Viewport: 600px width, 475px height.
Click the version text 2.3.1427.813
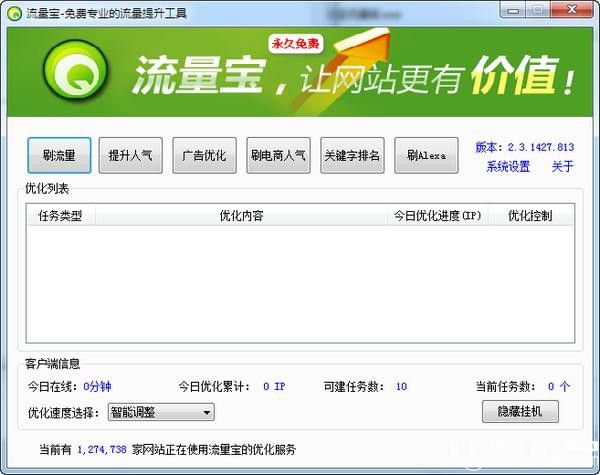pos(541,147)
